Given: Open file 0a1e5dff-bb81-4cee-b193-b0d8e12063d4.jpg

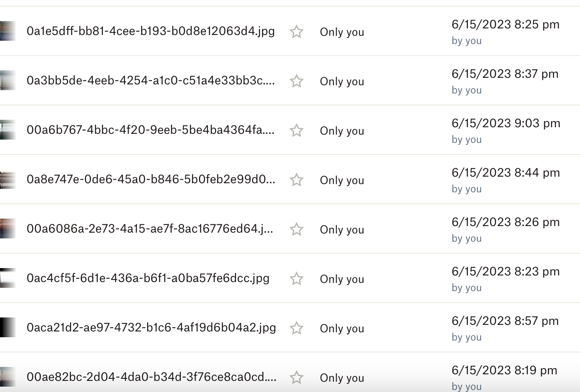Looking at the screenshot, I should coord(150,31).
